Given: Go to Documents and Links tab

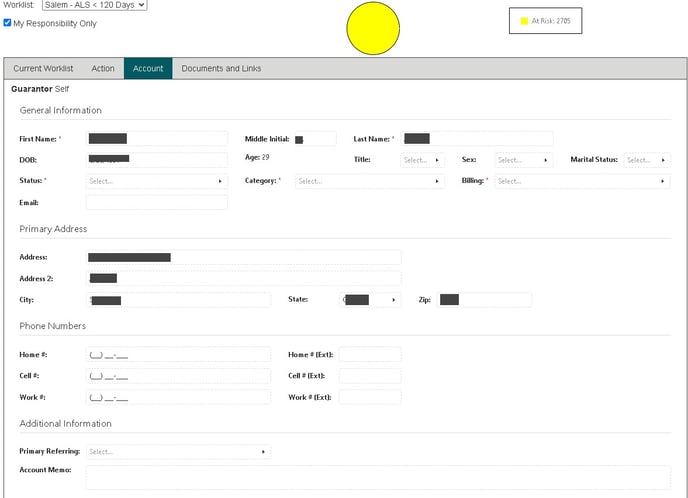Looking at the screenshot, I should click(221, 69).
